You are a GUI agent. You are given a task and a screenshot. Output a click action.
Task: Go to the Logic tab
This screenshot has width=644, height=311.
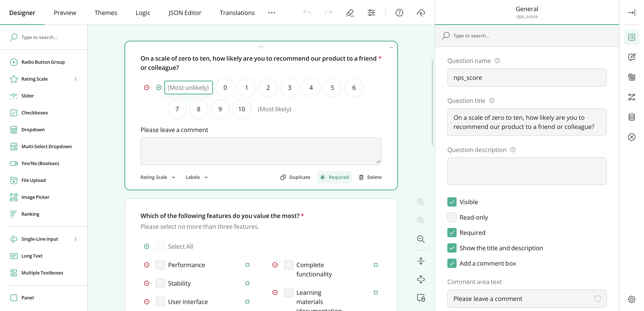tap(143, 12)
